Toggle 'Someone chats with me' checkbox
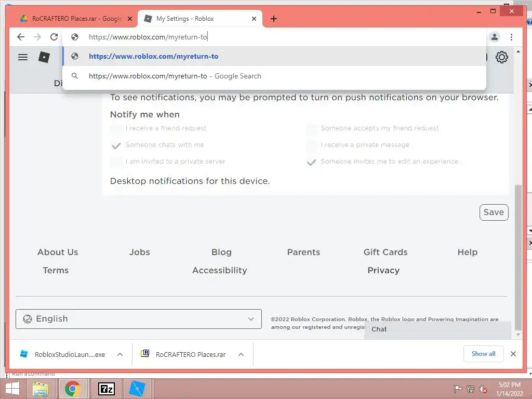Viewport: 532px width, 399px height. (116, 145)
